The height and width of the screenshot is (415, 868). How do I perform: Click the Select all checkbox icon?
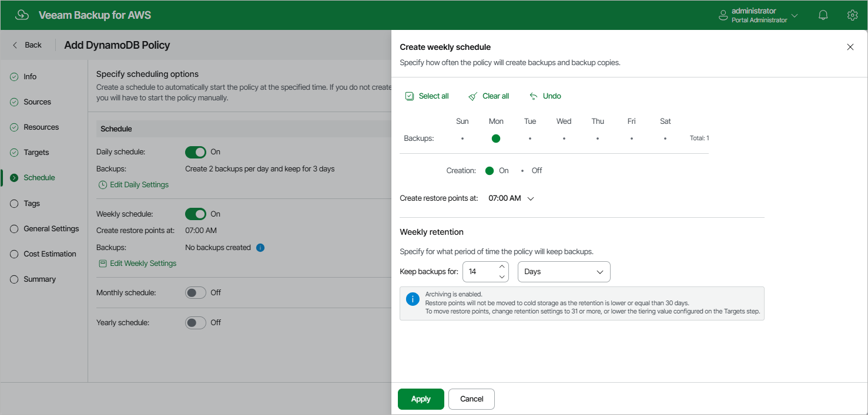pos(410,96)
